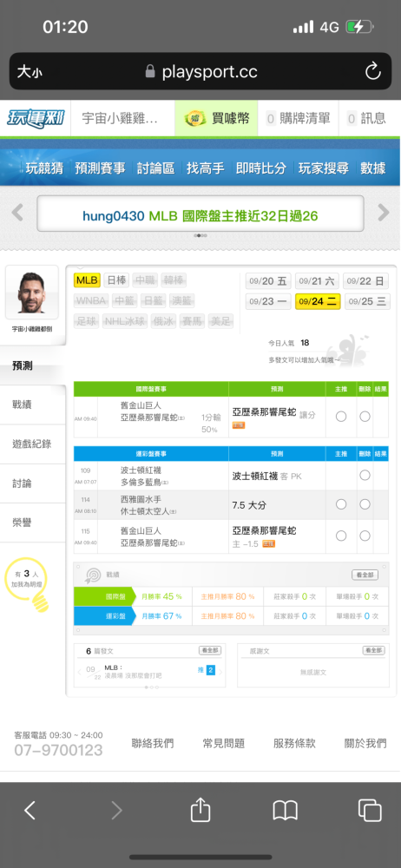Click the user avatar photo
401x868 pixels.
(x=31, y=293)
